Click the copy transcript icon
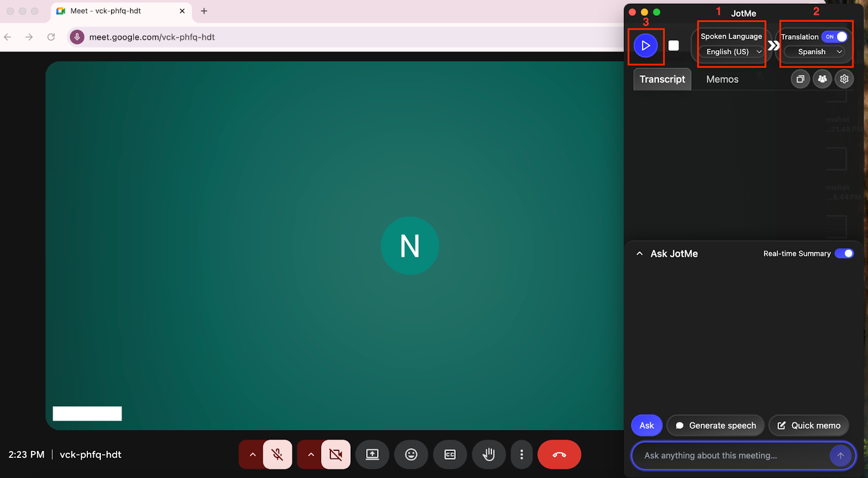This screenshot has width=868, height=478. tap(800, 79)
